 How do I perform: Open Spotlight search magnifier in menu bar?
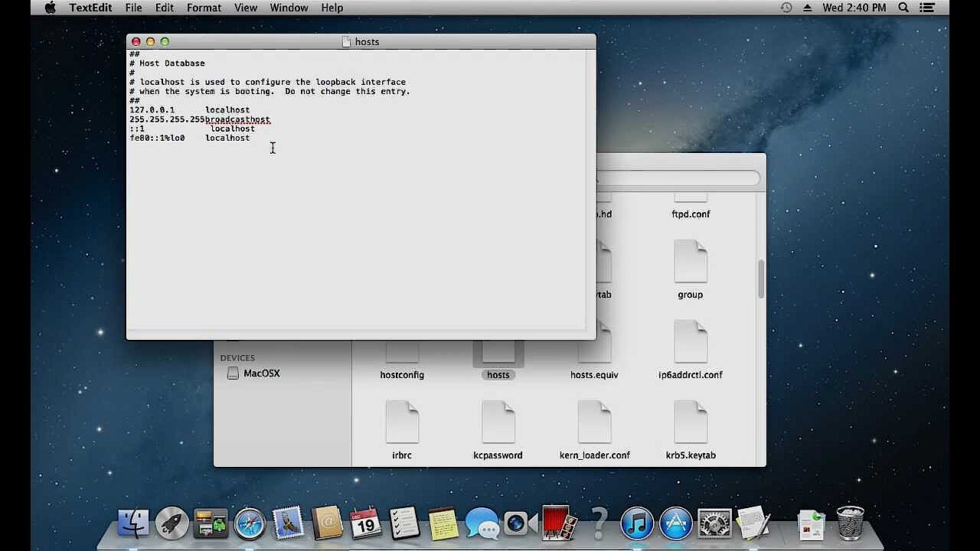tap(903, 8)
